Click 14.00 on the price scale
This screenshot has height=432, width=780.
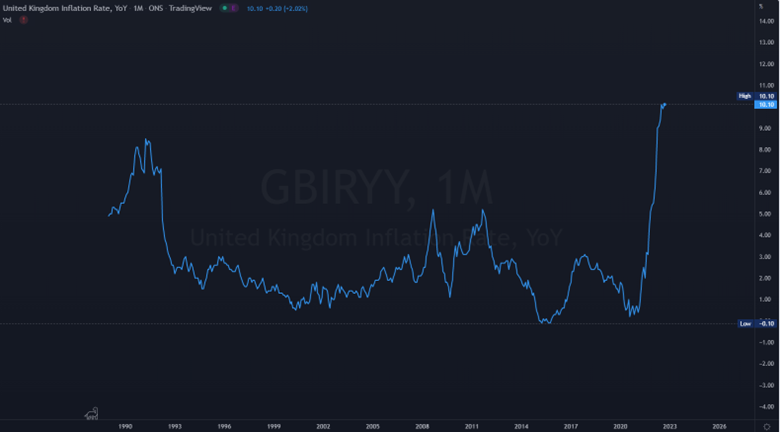click(766, 21)
